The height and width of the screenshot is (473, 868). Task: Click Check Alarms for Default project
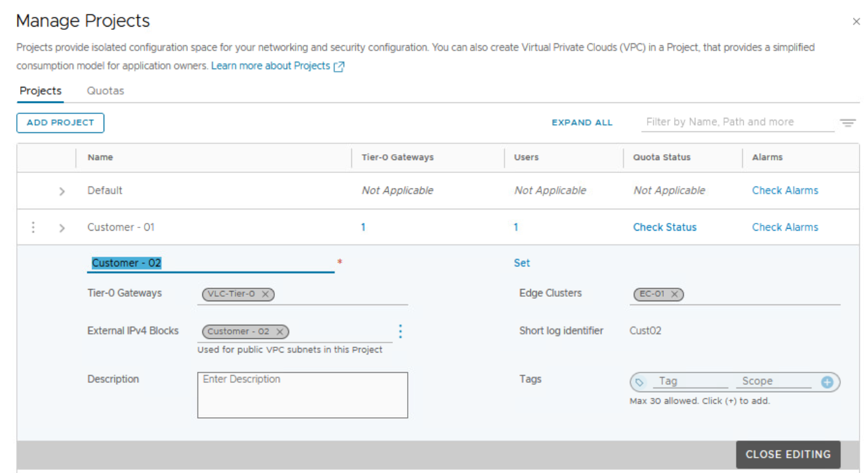(x=784, y=190)
